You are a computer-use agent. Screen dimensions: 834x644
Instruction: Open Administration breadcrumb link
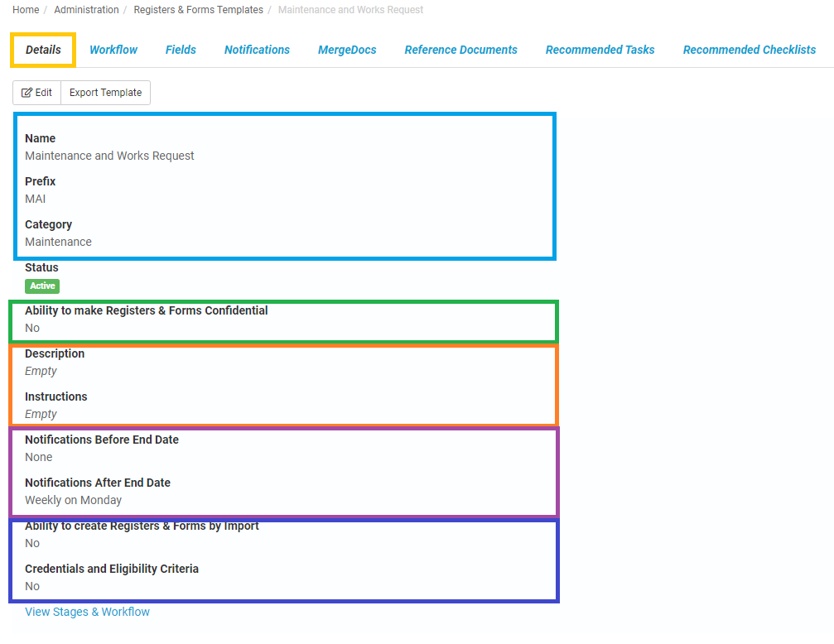coord(86,10)
